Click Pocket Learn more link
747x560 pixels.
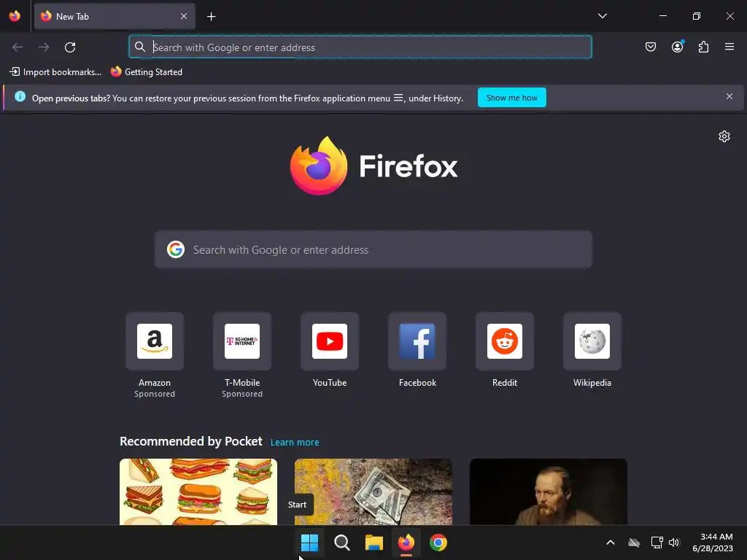click(x=295, y=443)
